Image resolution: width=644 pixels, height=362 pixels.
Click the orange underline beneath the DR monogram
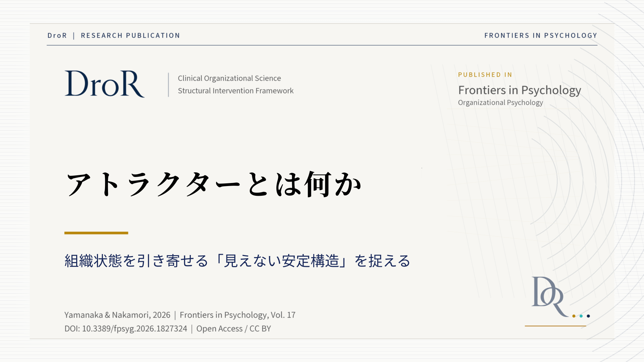555,326
